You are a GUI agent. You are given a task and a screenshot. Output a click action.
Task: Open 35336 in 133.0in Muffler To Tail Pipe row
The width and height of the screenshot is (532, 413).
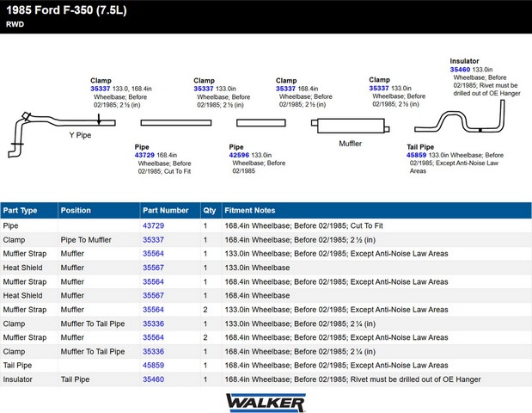point(153,324)
